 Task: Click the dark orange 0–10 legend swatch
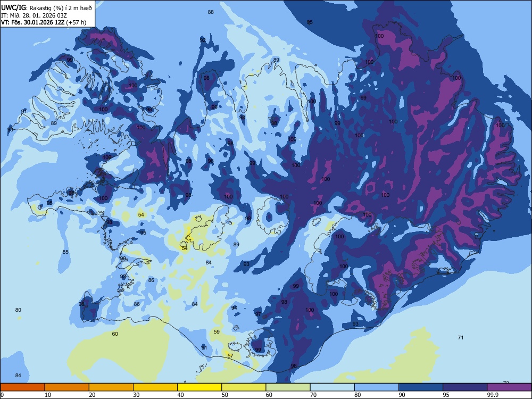pos(22,387)
